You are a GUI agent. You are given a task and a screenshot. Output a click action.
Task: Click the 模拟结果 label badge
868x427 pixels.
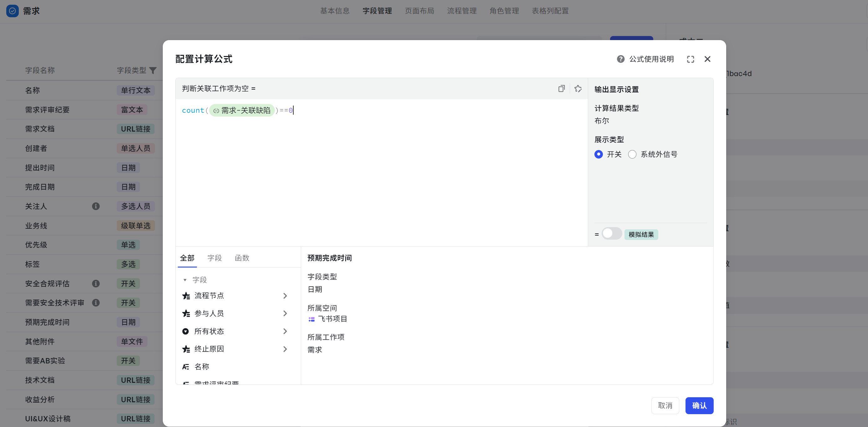(x=641, y=235)
